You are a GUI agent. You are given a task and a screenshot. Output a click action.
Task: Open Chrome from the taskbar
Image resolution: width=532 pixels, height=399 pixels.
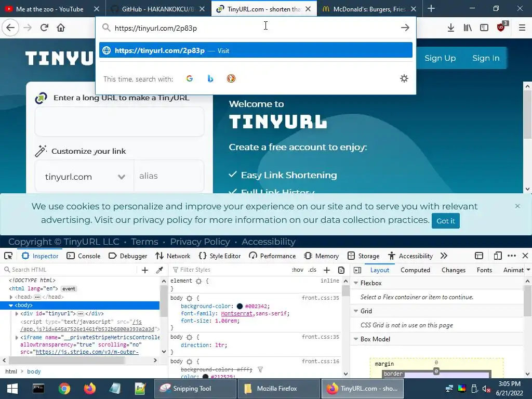coord(64,389)
